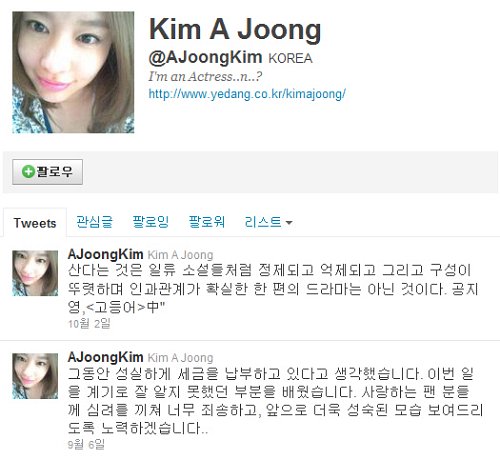Click avatar thumbnail of the 10월 2일 tweet
The height and width of the screenshot is (460, 500).
pos(35,273)
